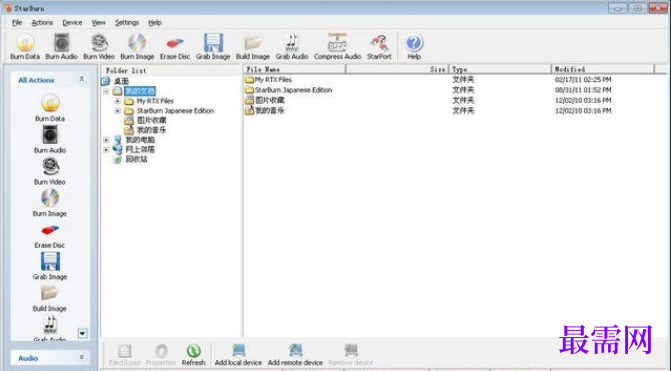
Task: Sort by Modified column header
Action: (603, 69)
